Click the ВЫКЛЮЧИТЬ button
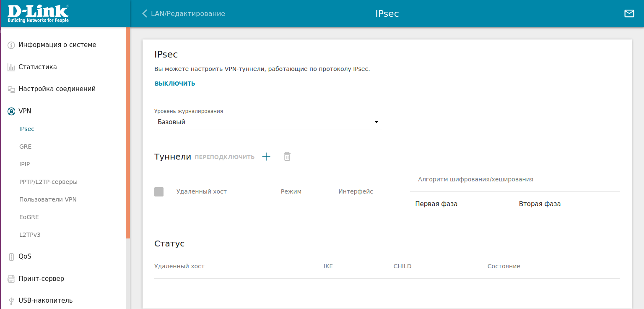 175,84
